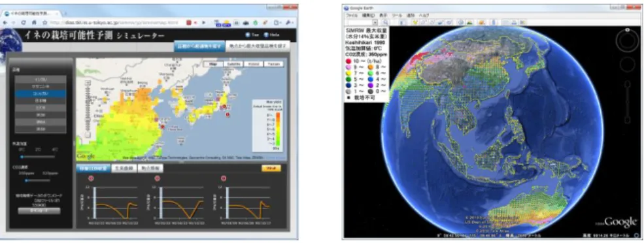The height and width of the screenshot is (243, 644).
Task: Bookmark the page with the star icon
Action: pyautogui.click(x=44, y=23)
